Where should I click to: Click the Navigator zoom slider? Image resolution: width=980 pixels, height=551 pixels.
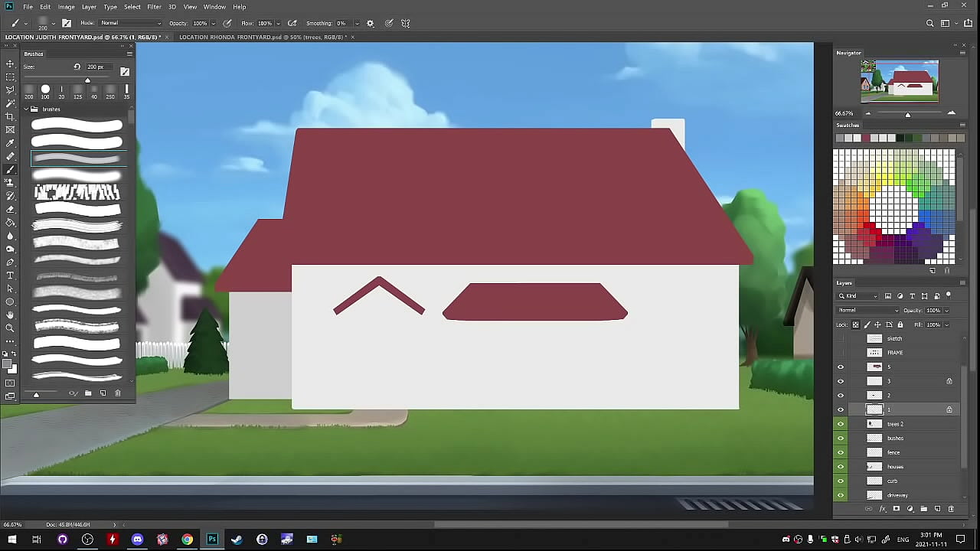tap(908, 114)
